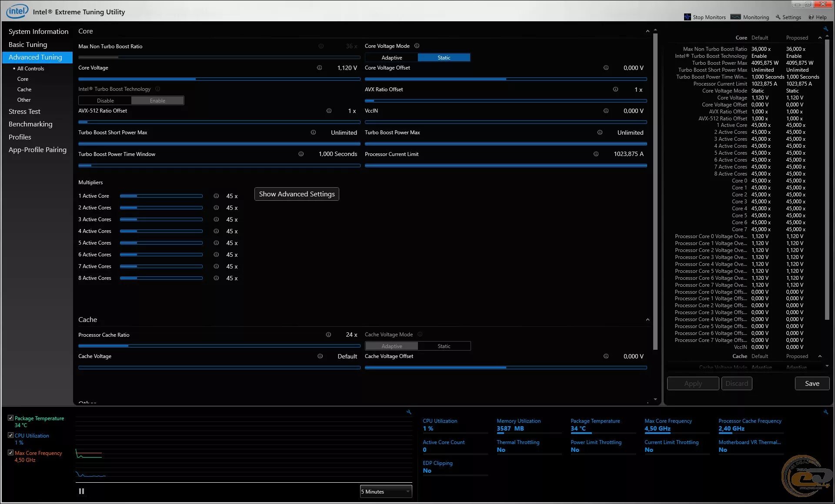Viewport: 835px width, 504px height.
Task: Open Stress Test page
Action: (x=24, y=112)
